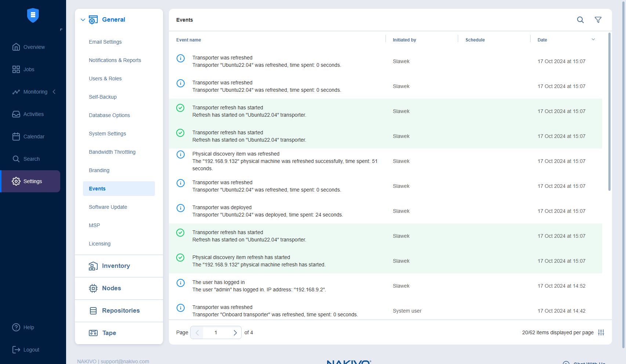
Task: Click the NAKIVO shield logo
Action: tap(33, 15)
